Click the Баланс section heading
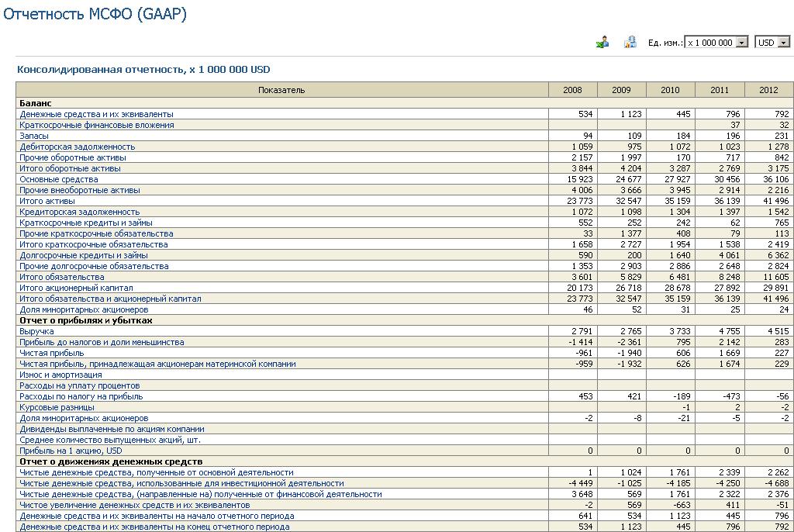794x532 pixels. (x=36, y=103)
